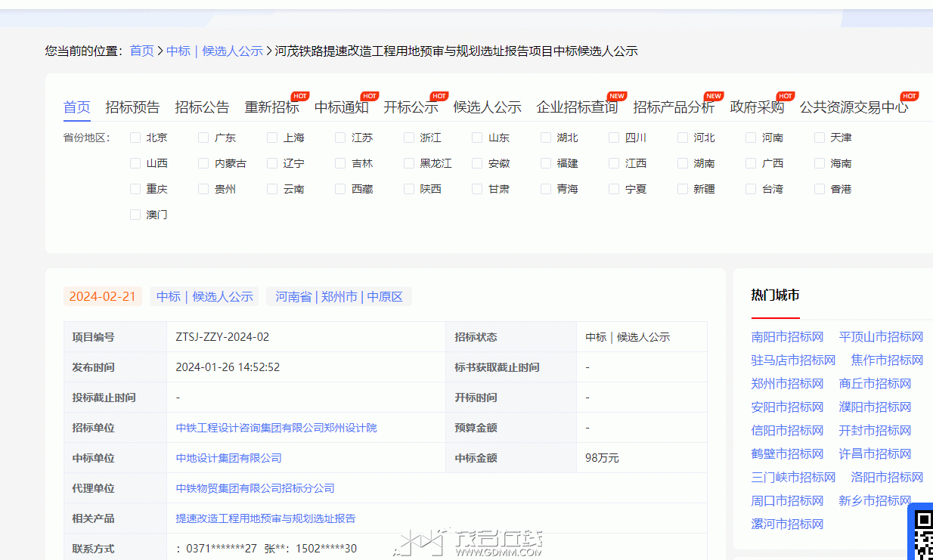Open the 濮阳市招标网 link
This screenshot has width=933, height=560.
876,407
